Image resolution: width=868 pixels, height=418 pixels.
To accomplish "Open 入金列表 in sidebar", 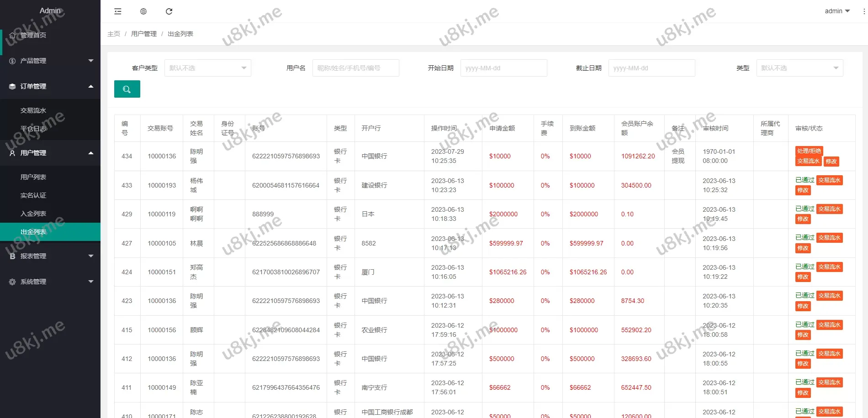I will [33, 214].
